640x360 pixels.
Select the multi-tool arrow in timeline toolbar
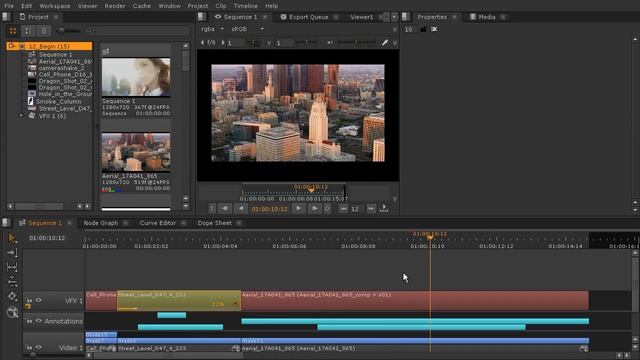(x=12, y=238)
